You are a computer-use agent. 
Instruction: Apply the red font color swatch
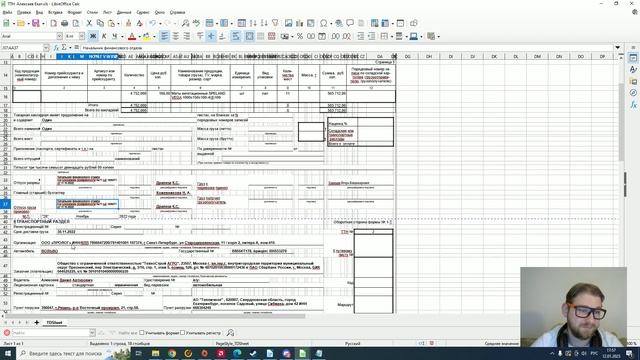tap(132, 37)
